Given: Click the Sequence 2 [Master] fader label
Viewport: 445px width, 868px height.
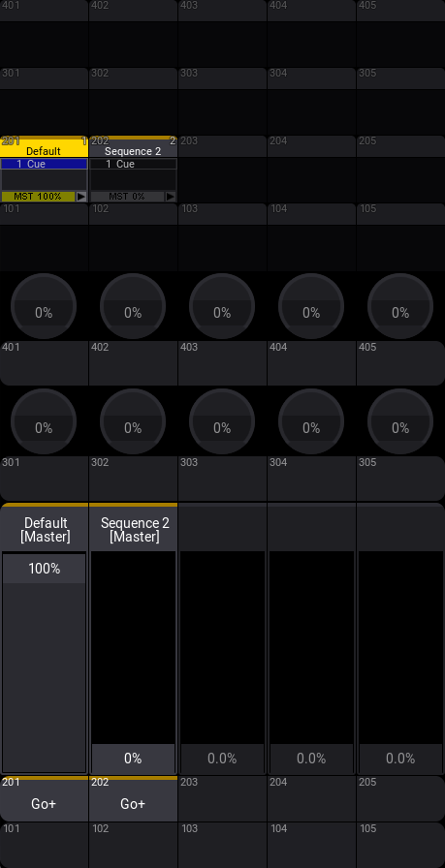Looking at the screenshot, I should (134, 529).
